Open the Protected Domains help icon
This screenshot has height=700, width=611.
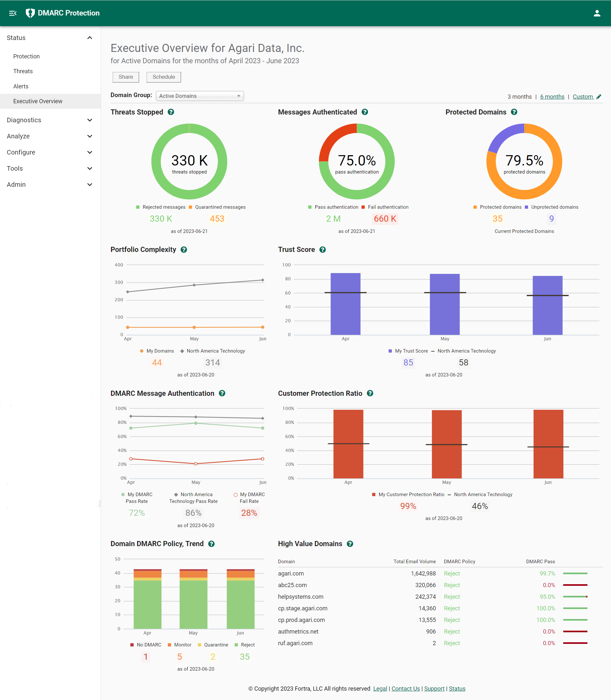click(514, 112)
